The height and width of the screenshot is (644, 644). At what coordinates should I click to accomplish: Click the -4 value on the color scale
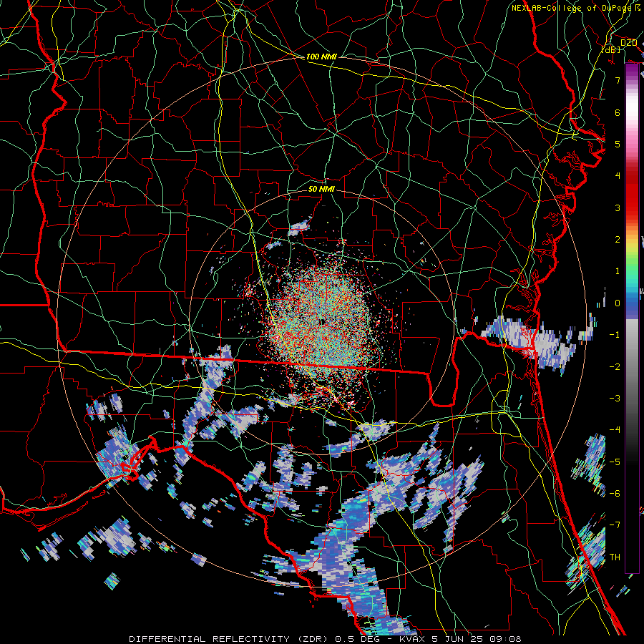(615, 430)
